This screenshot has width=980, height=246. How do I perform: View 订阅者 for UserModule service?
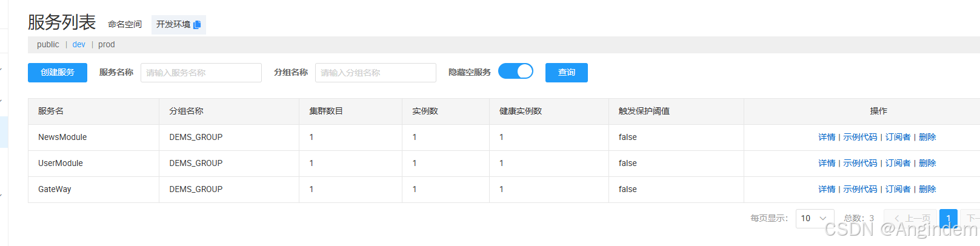(x=898, y=164)
